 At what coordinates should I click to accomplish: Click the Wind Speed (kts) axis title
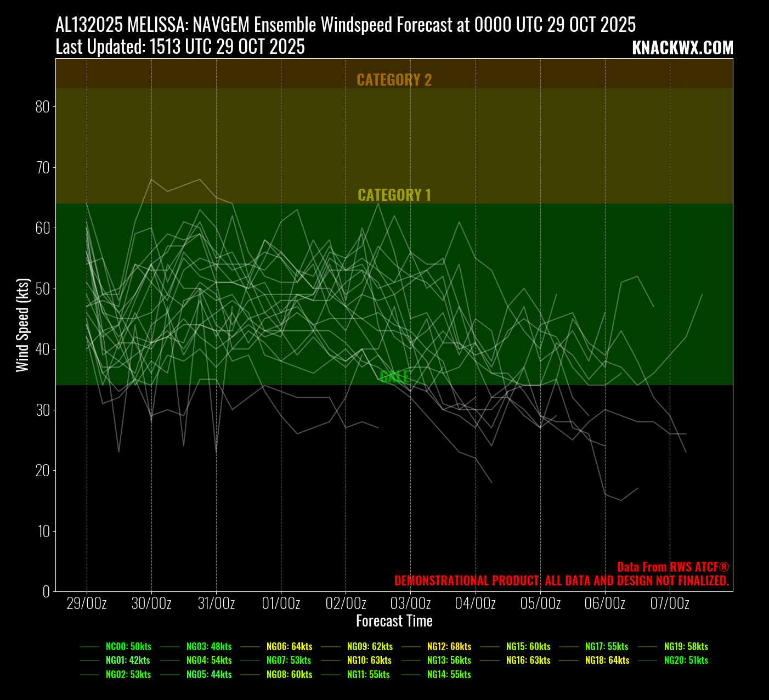click(x=22, y=325)
